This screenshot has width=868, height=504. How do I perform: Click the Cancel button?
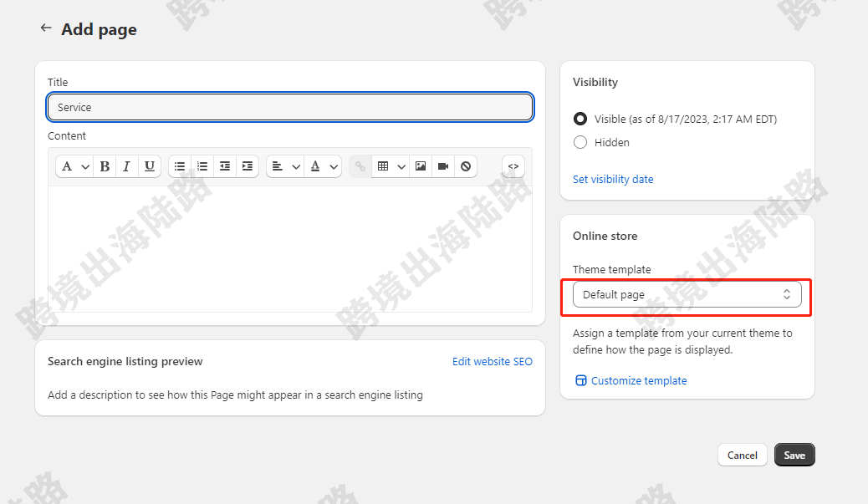743,455
